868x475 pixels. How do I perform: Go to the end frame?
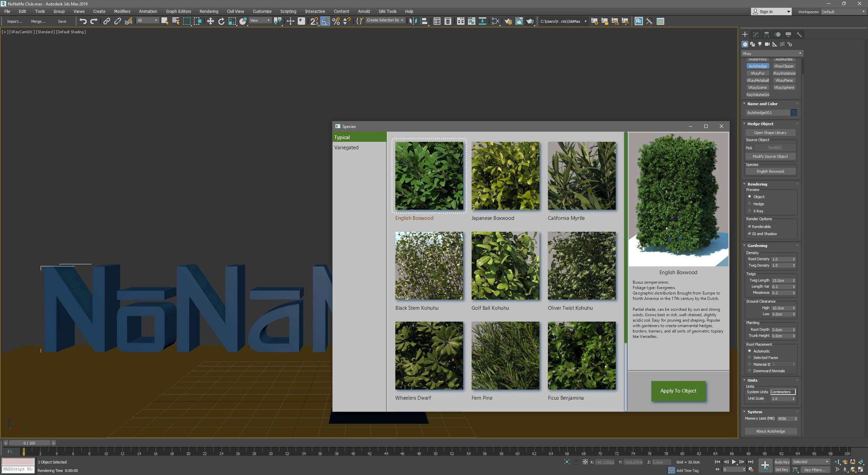point(751,462)
